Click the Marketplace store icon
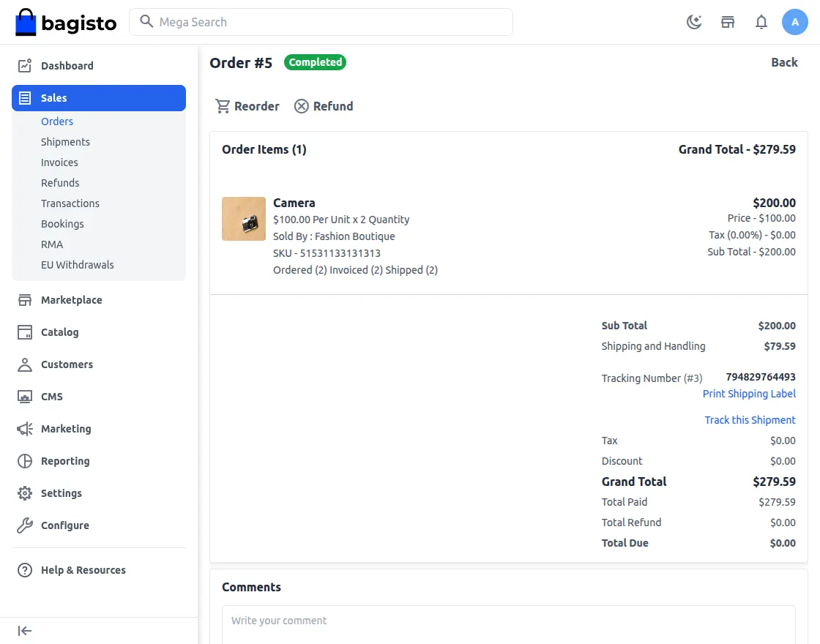Image resolution: width=820 pixels, height=644 pixels. [25, 299]
